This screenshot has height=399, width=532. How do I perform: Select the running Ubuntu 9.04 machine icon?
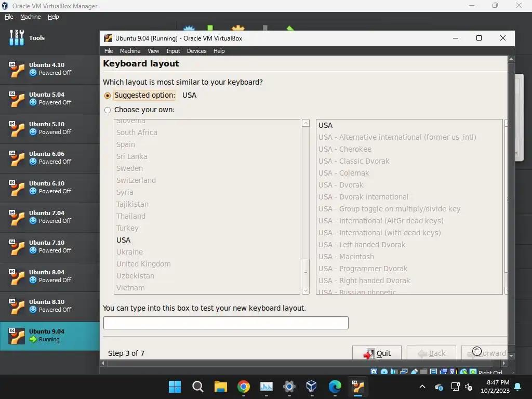pos(17,336)
